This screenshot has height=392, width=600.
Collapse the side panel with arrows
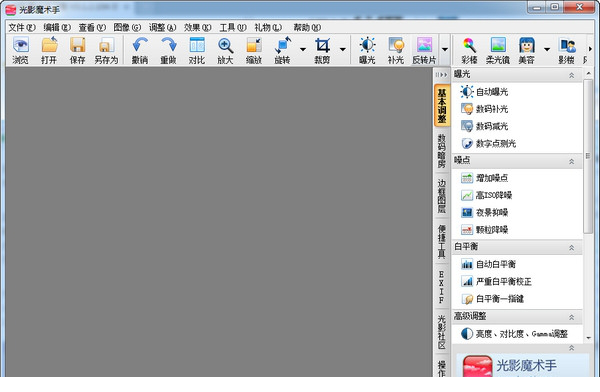tap(441, 75)
